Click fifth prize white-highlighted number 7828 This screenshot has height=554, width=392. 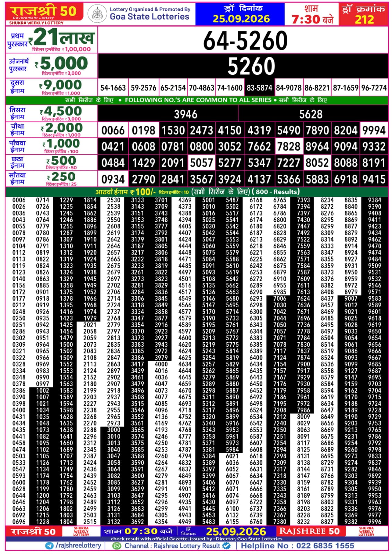[289, 147]
